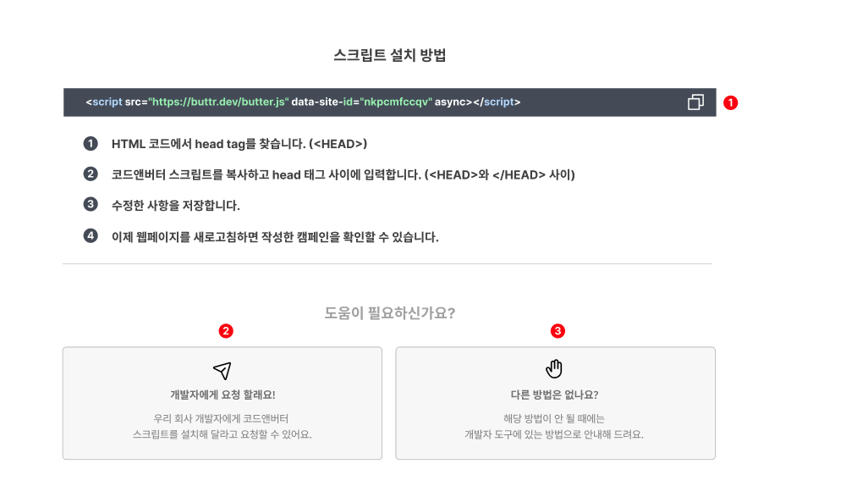Open the '다른 방법은 없나요?' card title
Image resolution: width=868 pixels, height=497 pixels.
[554, 395]
